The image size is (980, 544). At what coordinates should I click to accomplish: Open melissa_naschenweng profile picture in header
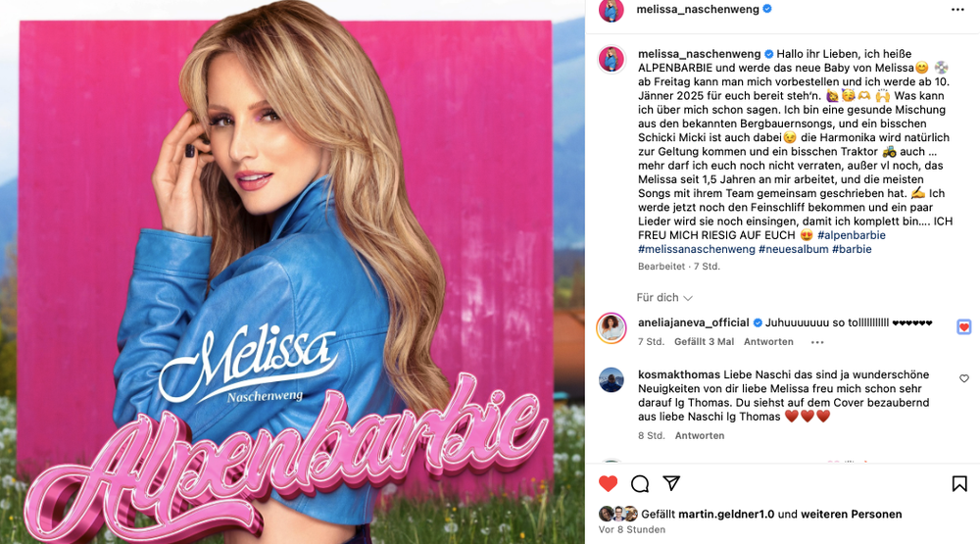point(612,10)
